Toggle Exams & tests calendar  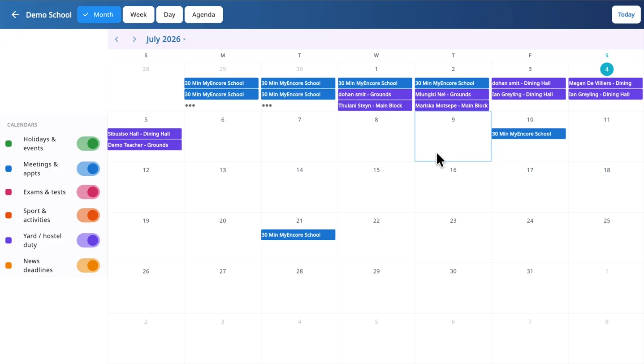pyautogui.click(x=88, y=192)
